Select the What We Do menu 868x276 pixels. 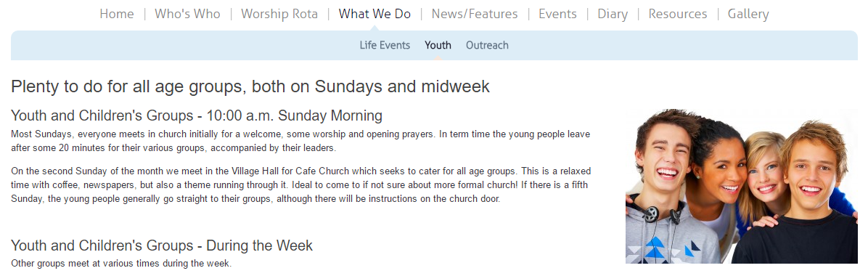(374, 14)
